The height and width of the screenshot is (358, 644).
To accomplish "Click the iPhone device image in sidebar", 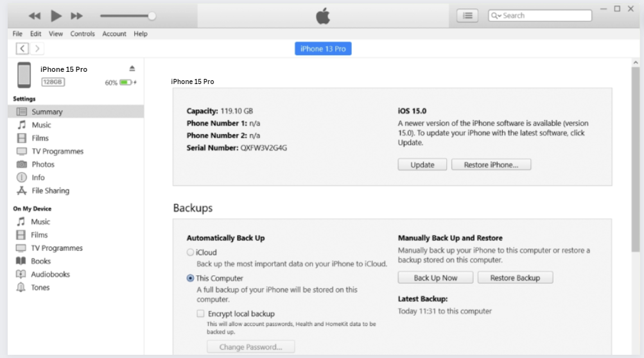I will tap(24, 74).
